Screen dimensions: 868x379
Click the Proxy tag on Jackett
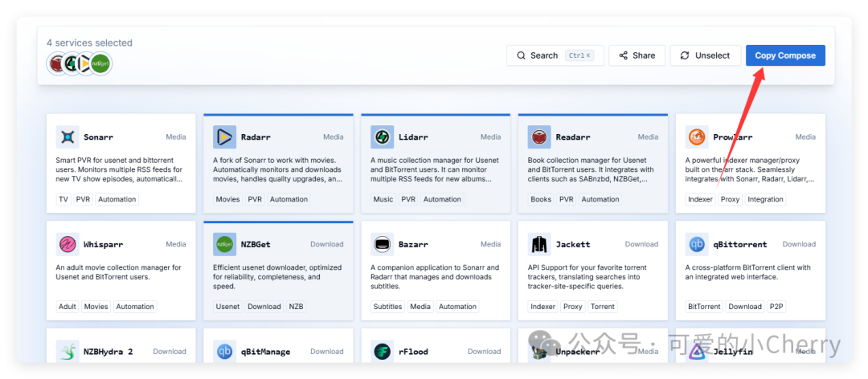[x=573, y=307]
